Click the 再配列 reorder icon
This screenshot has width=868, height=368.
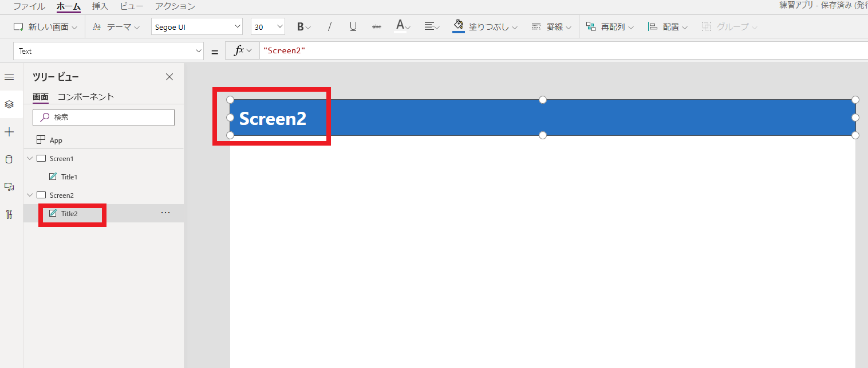coord(591,27)
